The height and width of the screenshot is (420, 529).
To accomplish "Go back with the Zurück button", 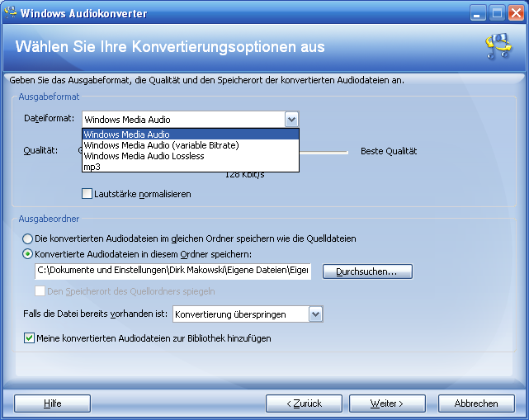I will [x=303, y=403].
